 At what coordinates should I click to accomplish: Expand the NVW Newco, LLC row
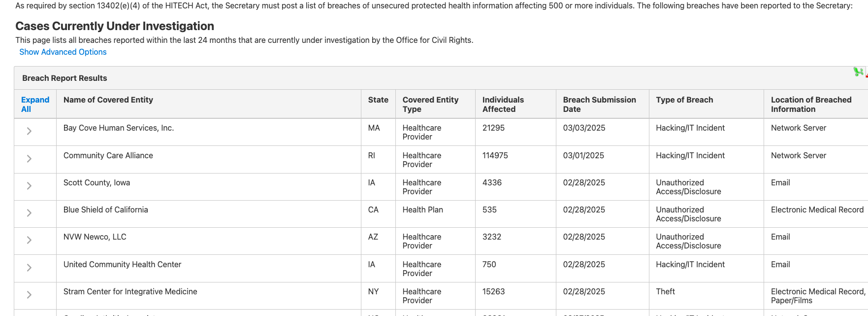point(29,240)
